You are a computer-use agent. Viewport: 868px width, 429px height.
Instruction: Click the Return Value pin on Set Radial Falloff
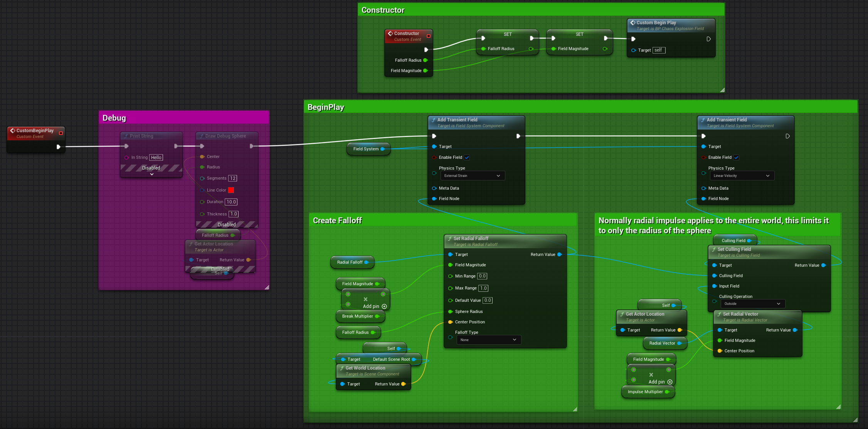click(x=560, y=254)
